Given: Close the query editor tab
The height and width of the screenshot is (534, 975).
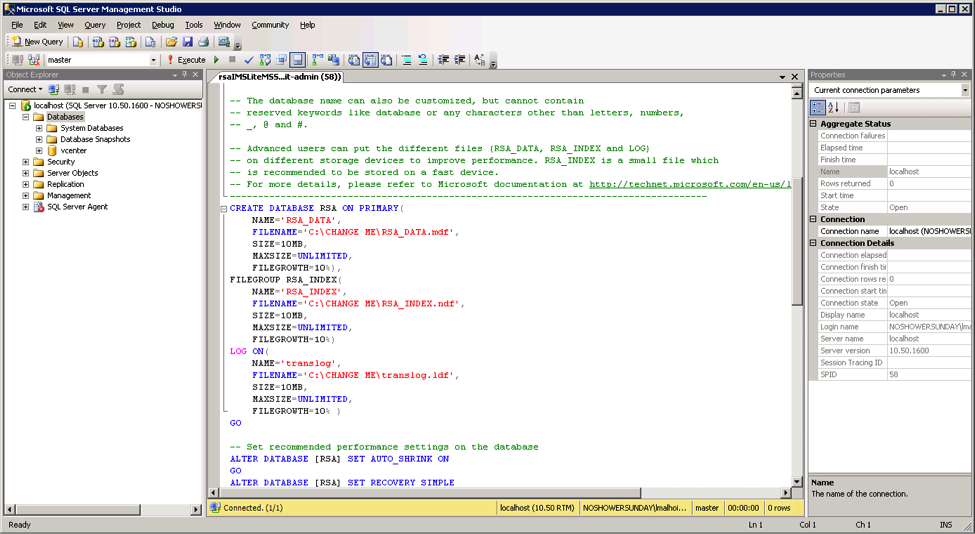Looking at the screenshot, I should [x=795, y=76].
